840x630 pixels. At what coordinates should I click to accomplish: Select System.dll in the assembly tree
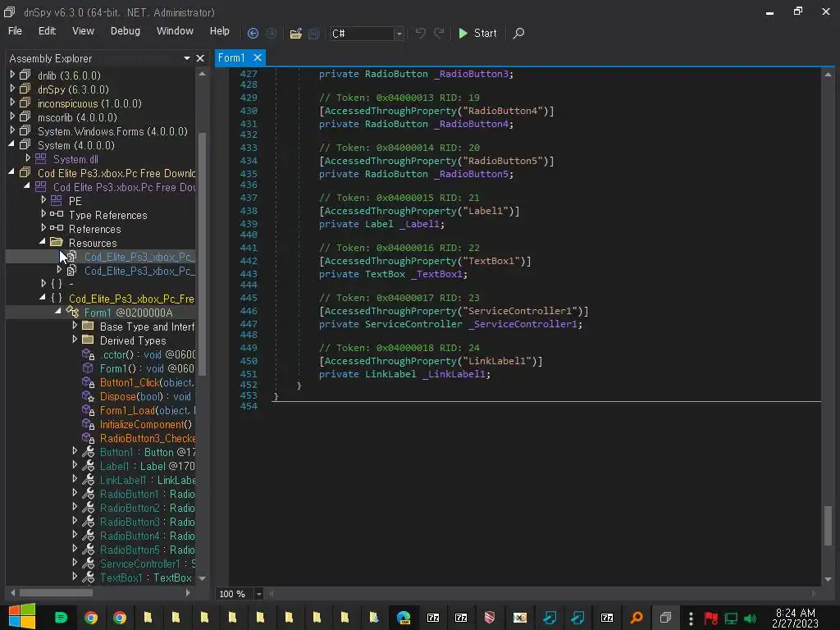pos(75,159)
